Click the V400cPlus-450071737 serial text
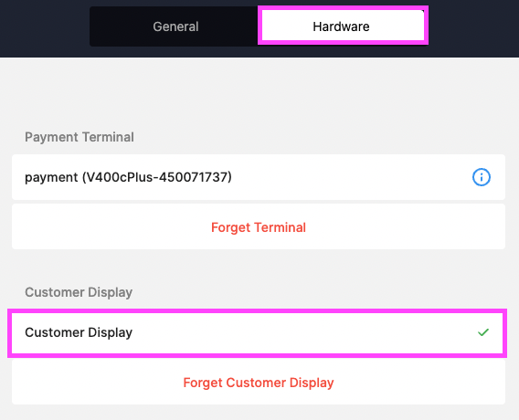 tap(157, 177)
